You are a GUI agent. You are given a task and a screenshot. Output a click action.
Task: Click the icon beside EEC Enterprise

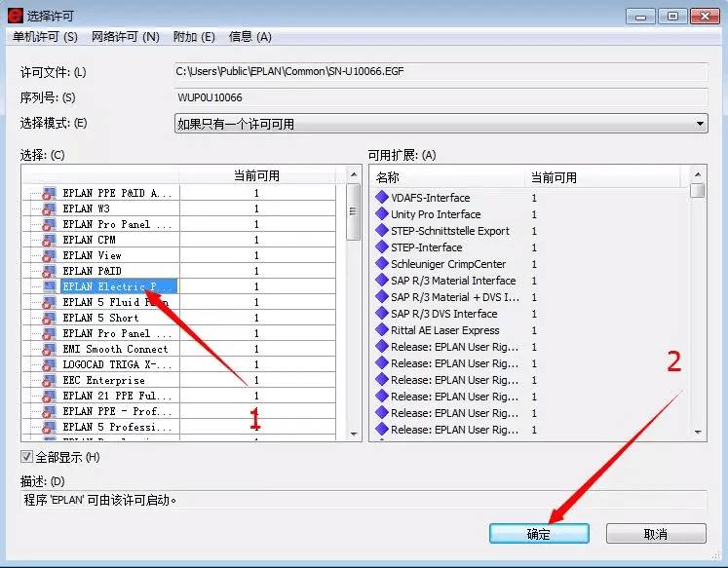tap(49, 381)
